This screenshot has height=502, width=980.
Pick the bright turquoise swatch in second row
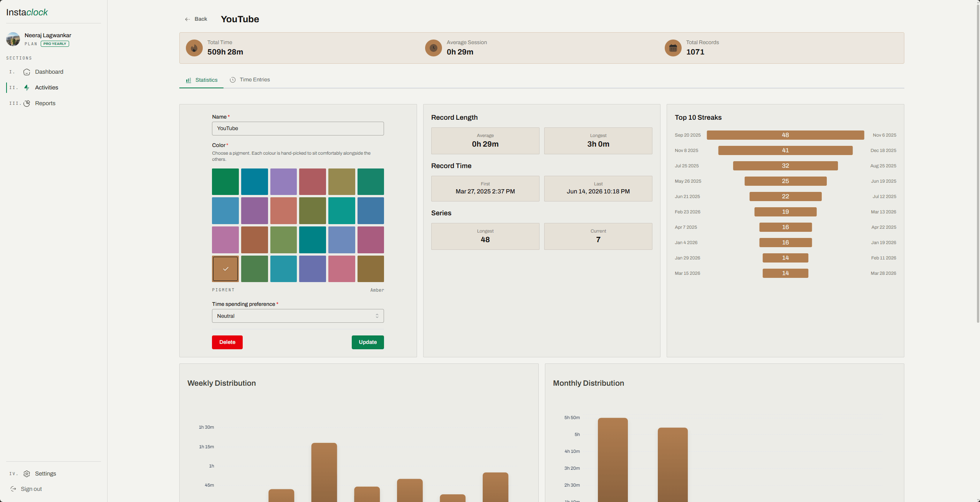[x=342, y=211]
